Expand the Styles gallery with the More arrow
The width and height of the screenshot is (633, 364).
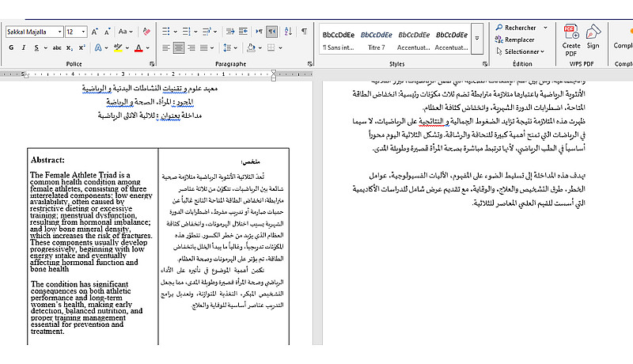tap(477, 39)
